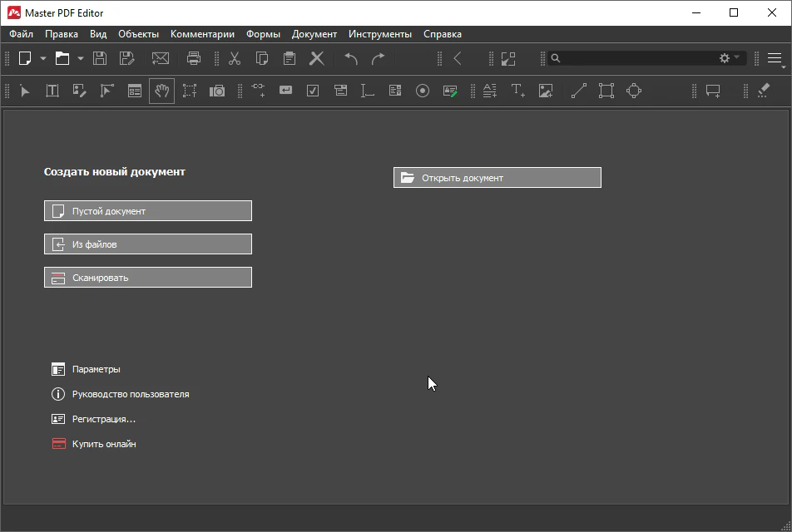Viewport: 792px width, 532px height.
Task: Open the Правка menu
Action: [x=62, y=34]
